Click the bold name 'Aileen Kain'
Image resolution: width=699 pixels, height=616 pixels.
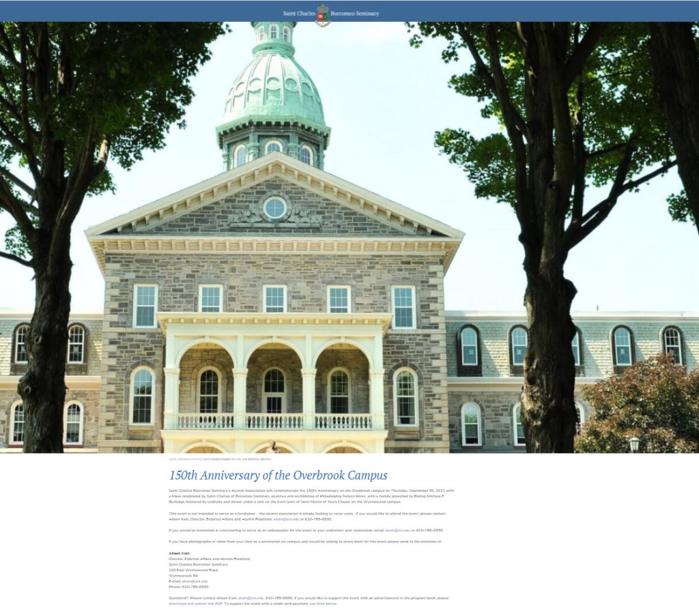(179, 553)
